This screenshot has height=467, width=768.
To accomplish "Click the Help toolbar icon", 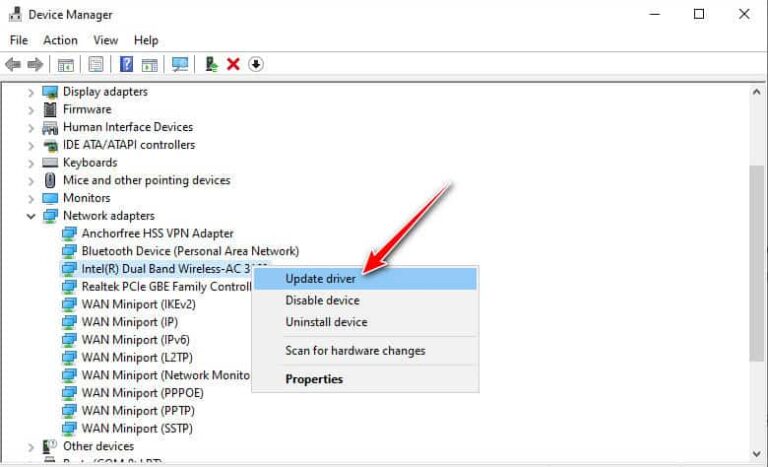I will [x=127, y=64].
